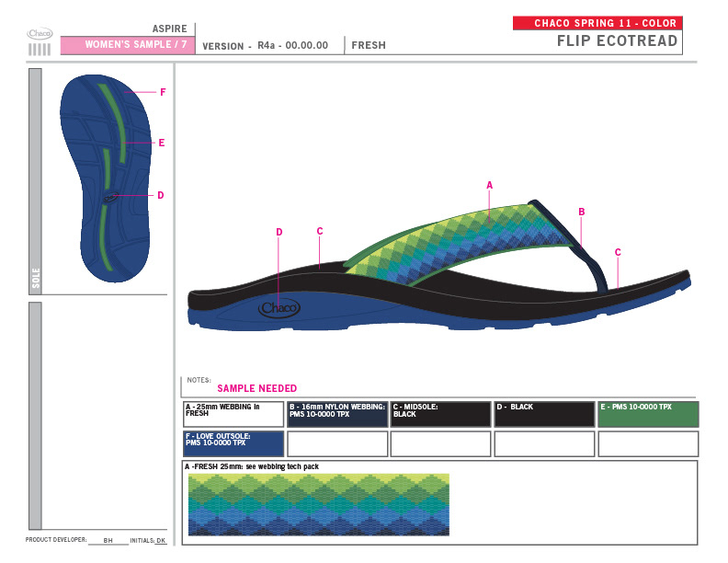This screenshot has width=728, height=563.
Task: Click the vertical SOLE panel label
Action: point(36,278)
